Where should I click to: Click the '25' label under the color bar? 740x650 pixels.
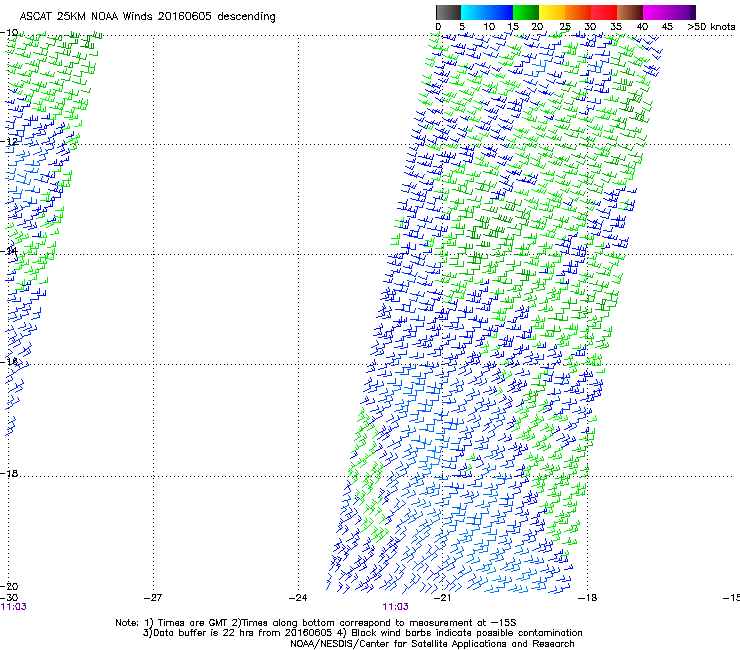[565, 26]
